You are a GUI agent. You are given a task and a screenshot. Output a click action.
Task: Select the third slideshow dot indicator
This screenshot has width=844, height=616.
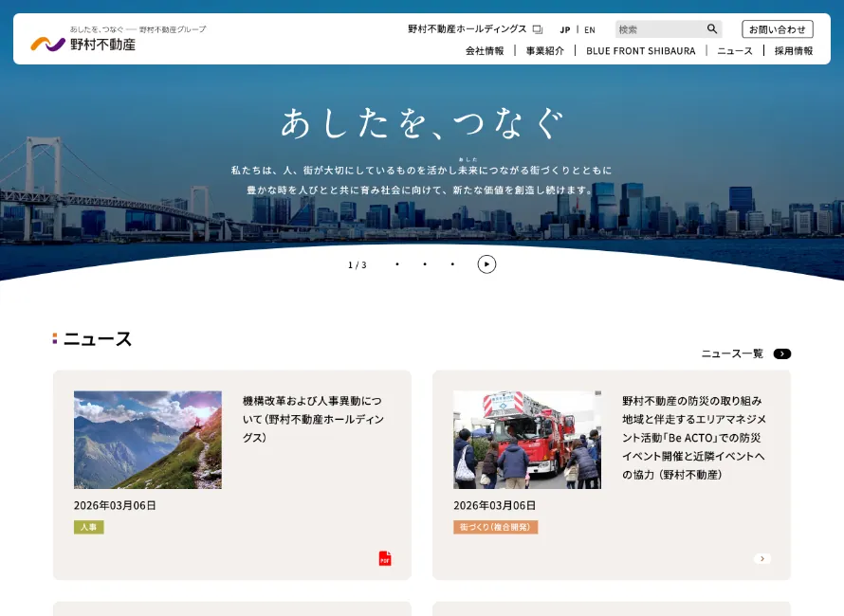point(452,264)
